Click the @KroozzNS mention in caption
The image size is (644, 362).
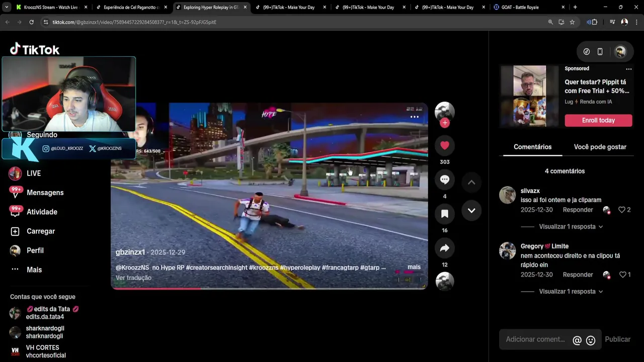tap(132, 267)
